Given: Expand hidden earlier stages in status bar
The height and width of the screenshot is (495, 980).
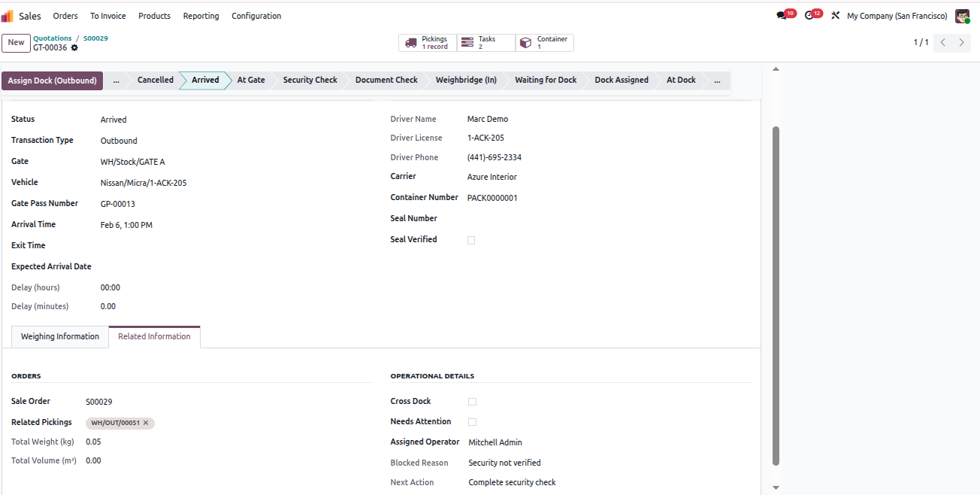Looking at the screenshot, I should (x=116, y=80).
